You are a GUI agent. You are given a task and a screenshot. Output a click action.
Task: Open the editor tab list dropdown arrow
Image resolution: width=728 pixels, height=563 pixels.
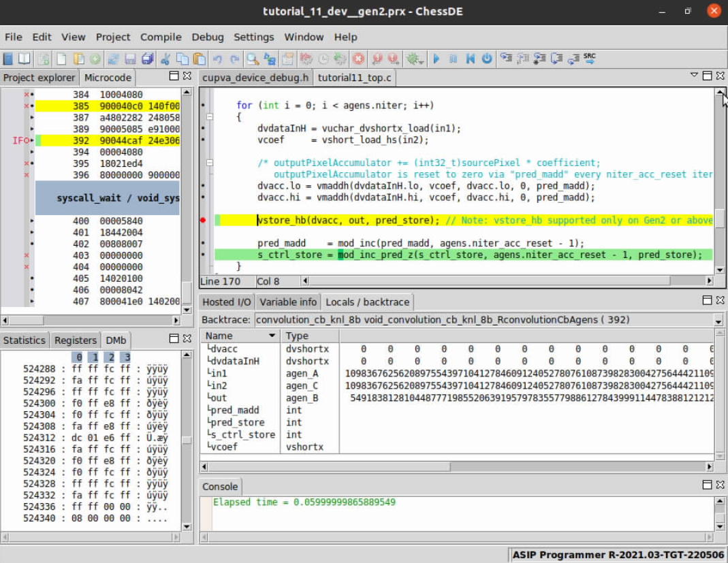(694, 76)
